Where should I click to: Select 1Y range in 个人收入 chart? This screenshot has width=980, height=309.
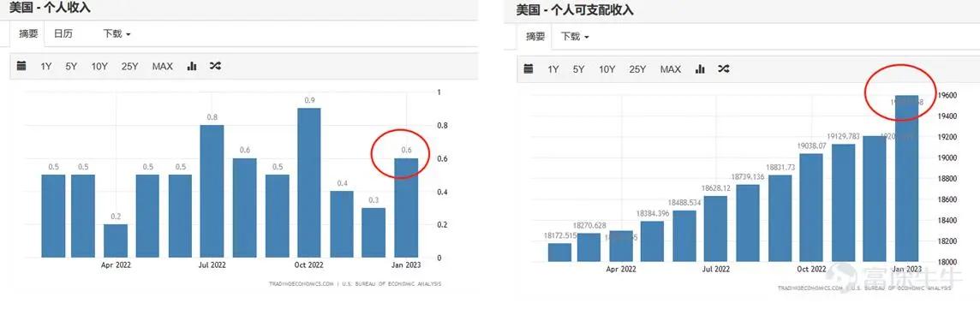[x=46, y=66]
